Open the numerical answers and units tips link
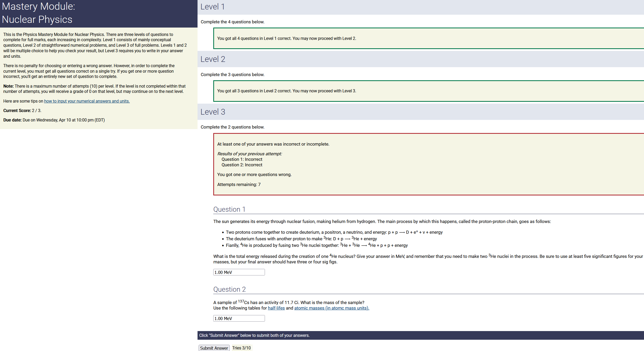Viewport: 644px width, 351px height. (87, 101)
